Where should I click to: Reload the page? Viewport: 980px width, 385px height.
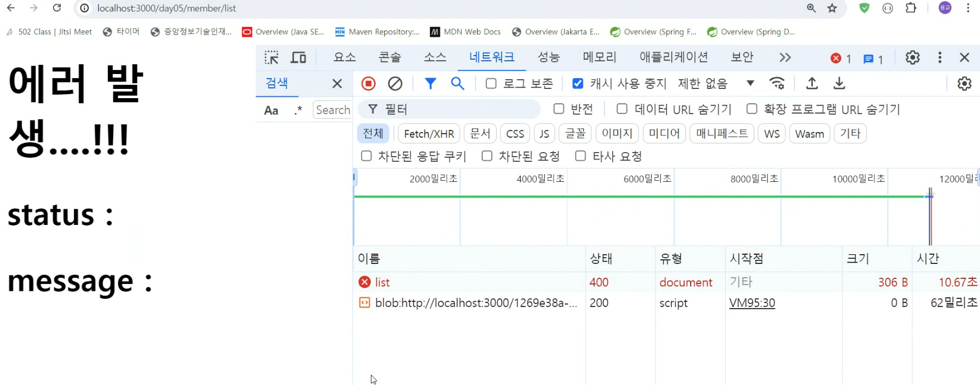point(57,8)
